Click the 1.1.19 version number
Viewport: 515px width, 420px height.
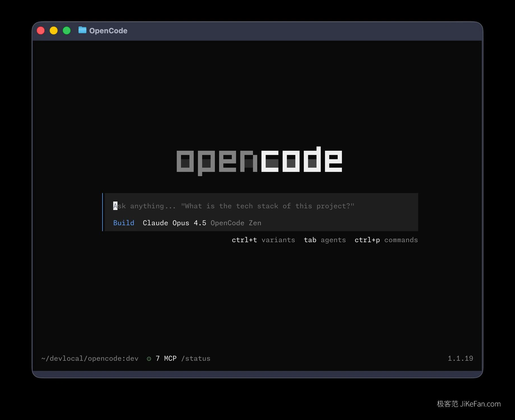point(460,358)
